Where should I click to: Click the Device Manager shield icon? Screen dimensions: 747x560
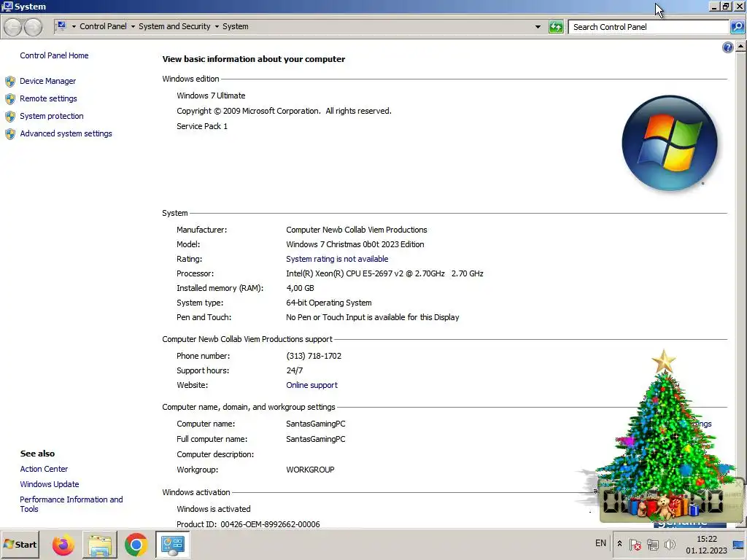coord(10,82)
